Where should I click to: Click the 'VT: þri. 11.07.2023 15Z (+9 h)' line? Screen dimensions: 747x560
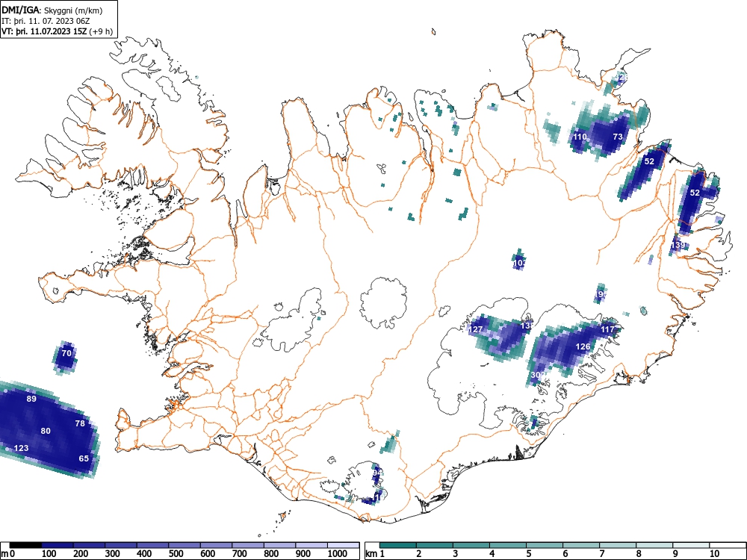(x=58, y=31)
